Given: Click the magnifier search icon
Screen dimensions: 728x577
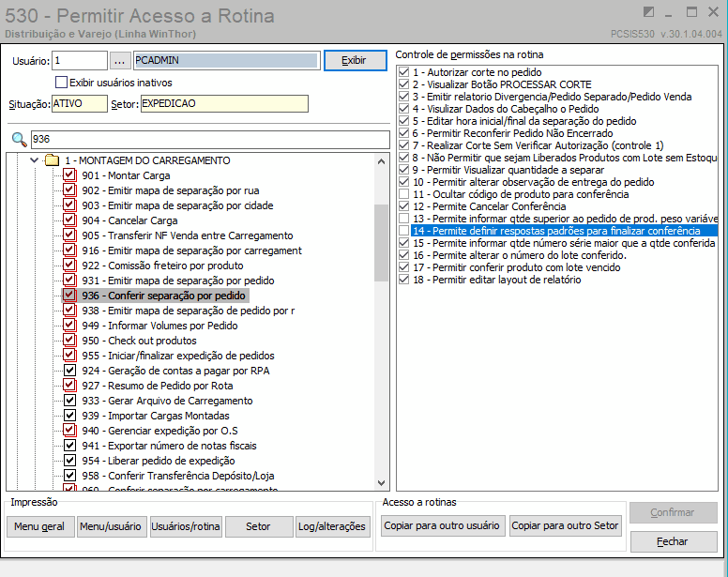Looking at the screenshot, I should 19,139.
